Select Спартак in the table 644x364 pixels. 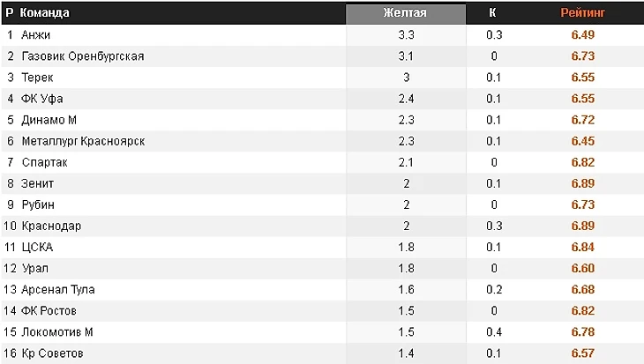pyautogui.click(x=44, y=162)
